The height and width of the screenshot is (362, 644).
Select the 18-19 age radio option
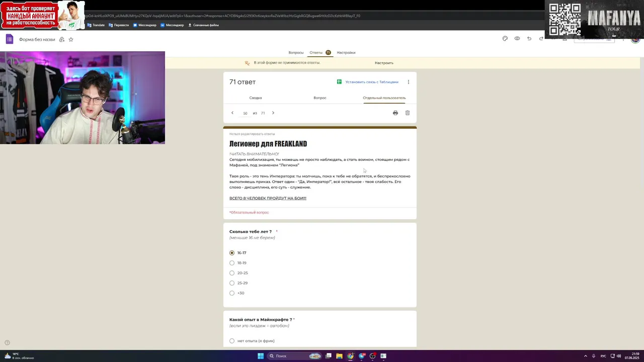[232, 263]
